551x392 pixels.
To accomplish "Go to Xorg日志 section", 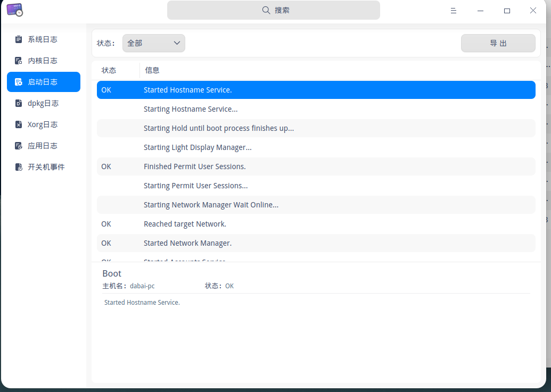I will coord(44,124).
